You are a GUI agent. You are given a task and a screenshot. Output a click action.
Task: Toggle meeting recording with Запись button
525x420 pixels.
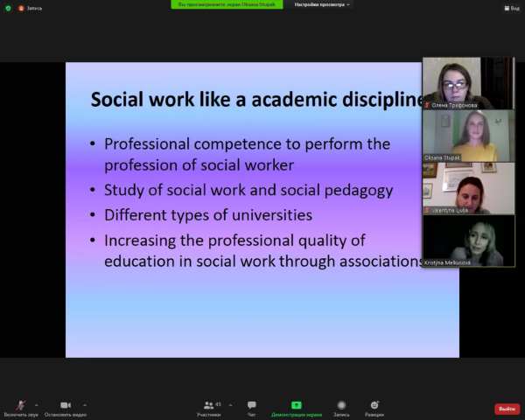(x=341, y=408)
